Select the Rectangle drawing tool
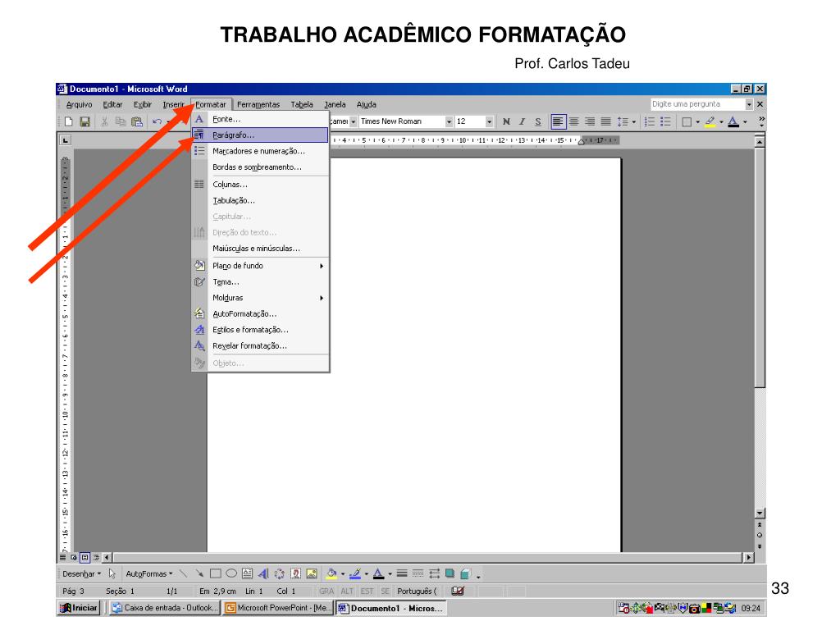The width and height of the screenshot is (840, 630). point(216,573)
